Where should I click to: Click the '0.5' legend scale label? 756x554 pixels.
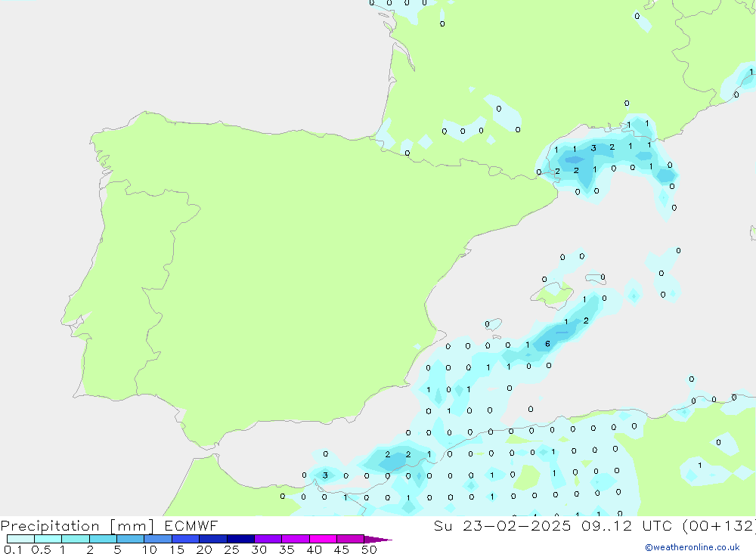41,549
